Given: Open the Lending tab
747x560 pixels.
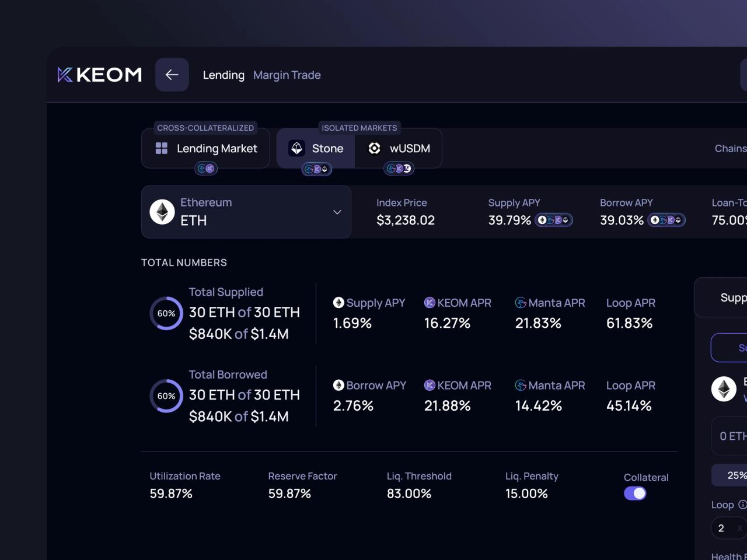Looking at the screenshot, I should tap(224, 75).
